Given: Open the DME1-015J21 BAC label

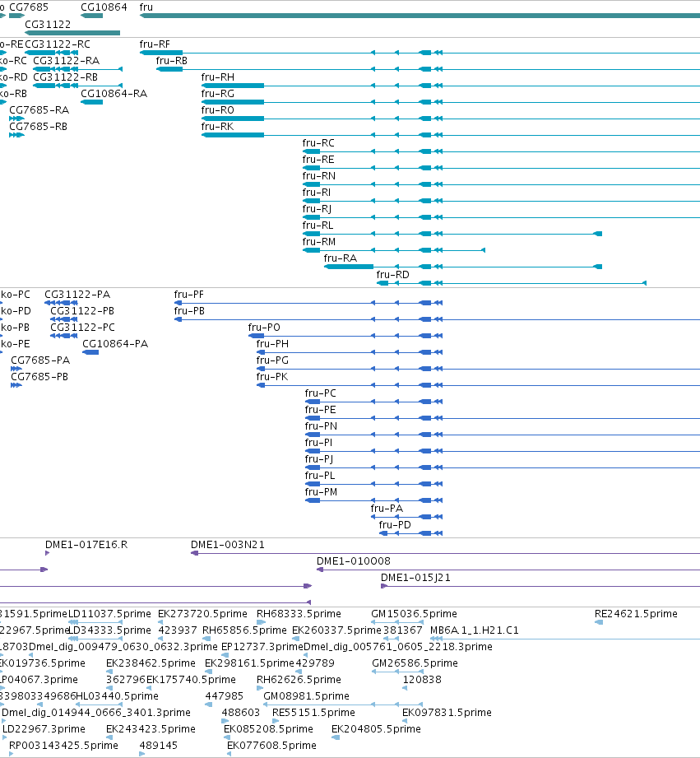Looking at the screenshot, I should 415,578.
